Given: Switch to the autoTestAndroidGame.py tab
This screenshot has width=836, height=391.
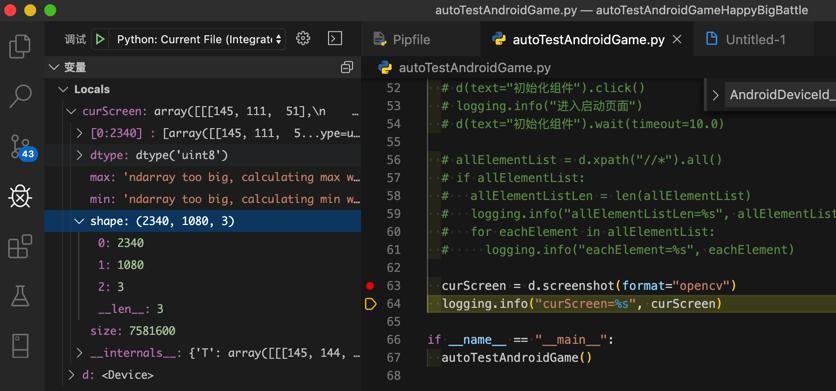Looking at the screenshot, I should pyautogui.click(x=587, y=39).
